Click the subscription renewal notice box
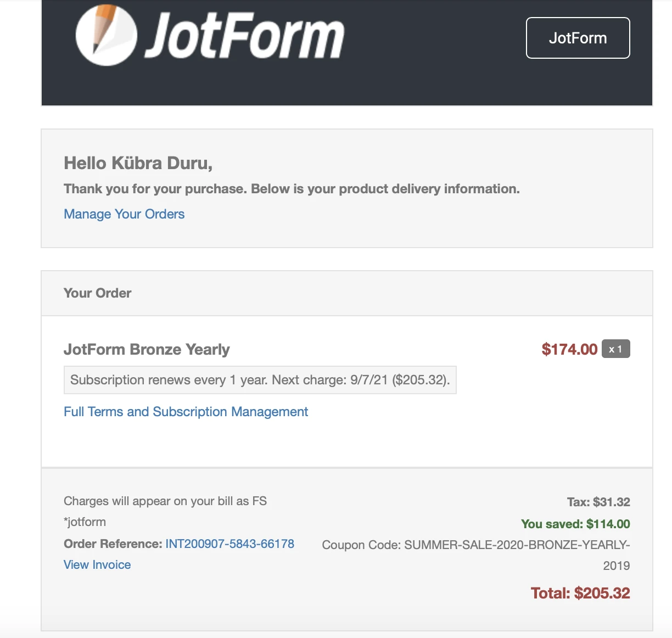Viewport: 672px width, 638px height. click(x=260, y=379)
